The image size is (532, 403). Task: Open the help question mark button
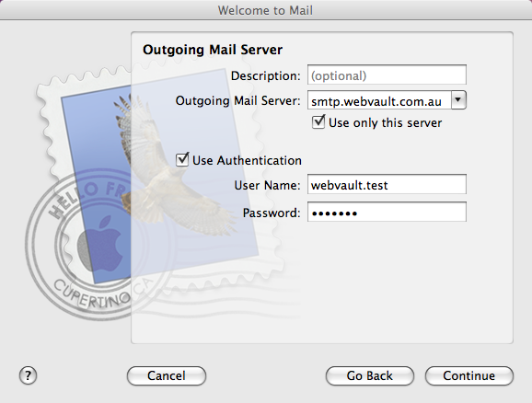[28, 375]
